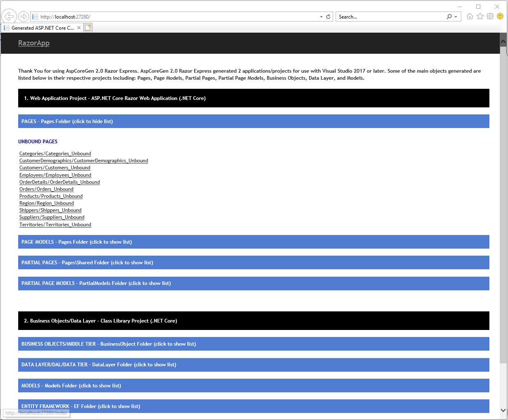Click the '2. Business Objects/Data Layer' black header
Screen dimensions: 508x420
coord(254,321)
